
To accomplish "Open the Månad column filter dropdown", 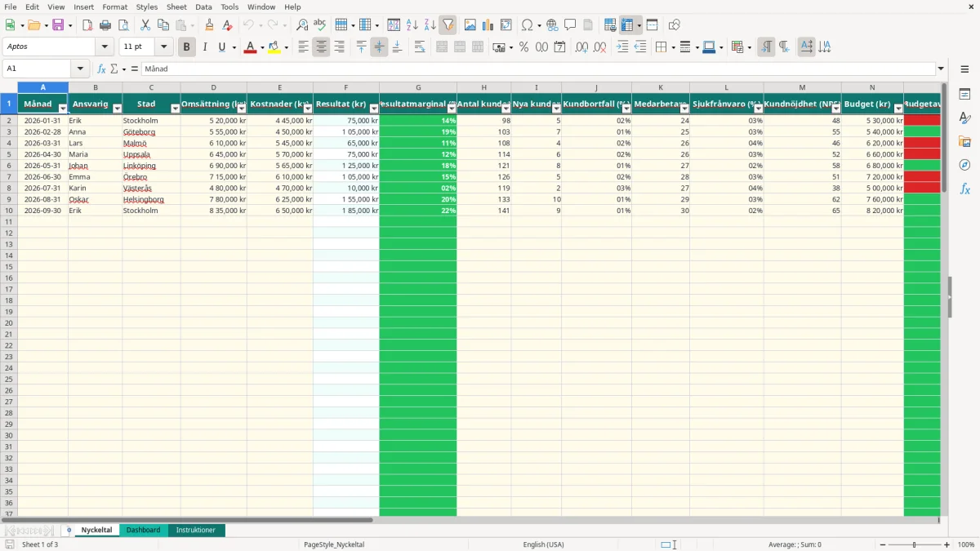I will click(63, 109).
